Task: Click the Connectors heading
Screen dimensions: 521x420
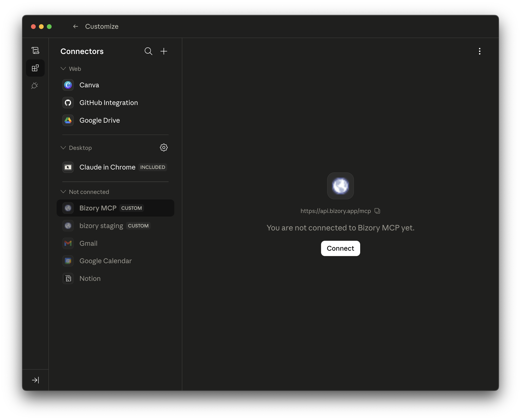Action: pos(82,51)
